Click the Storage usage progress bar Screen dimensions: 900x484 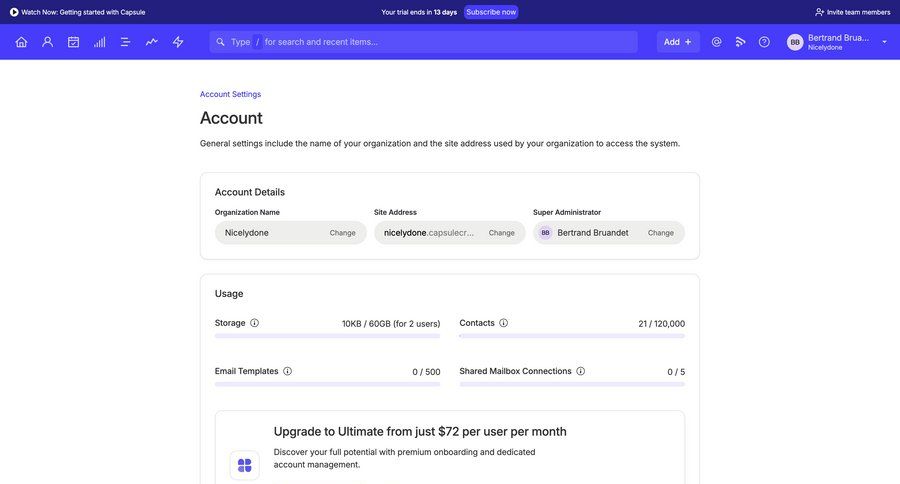pyautogui.click(x=327, y=336)
